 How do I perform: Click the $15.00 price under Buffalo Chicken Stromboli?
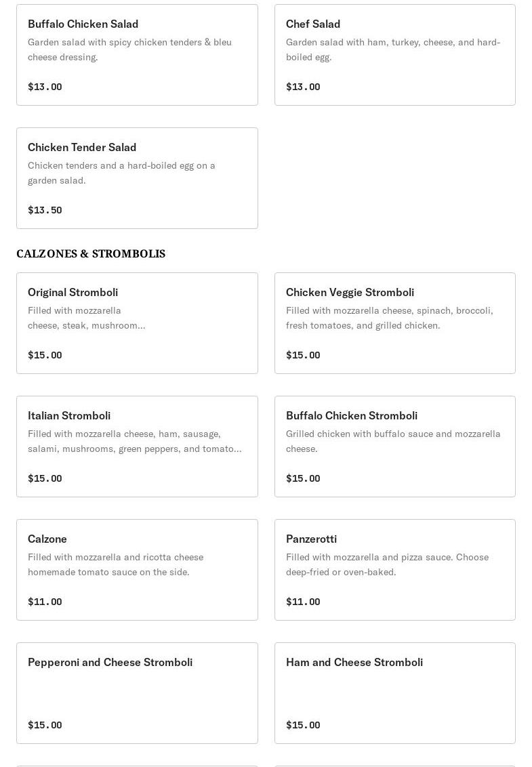point(303,478)
